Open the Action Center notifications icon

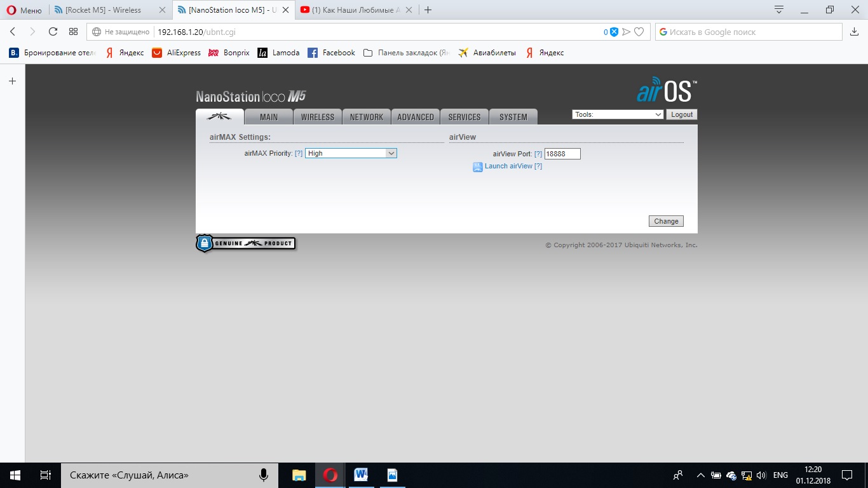coord(847,475)
